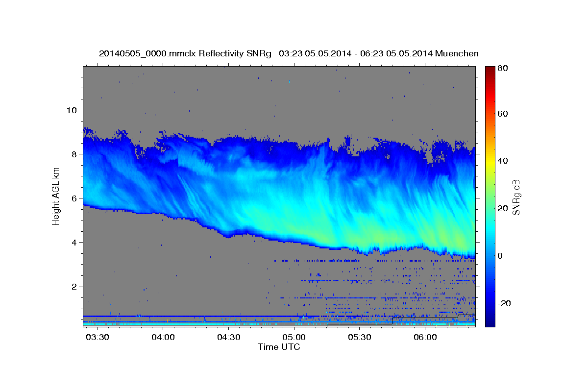Click the dark blue bottom of colorbar
Viewport: 588px width, 392px height.
pyautogui.click(x=490, y=321)
